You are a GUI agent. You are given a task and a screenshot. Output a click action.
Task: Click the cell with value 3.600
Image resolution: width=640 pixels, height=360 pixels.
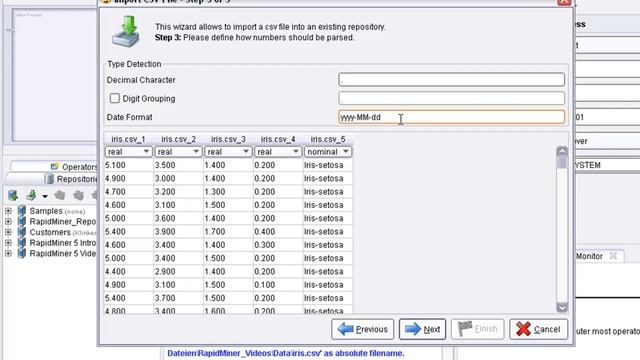[178, 218]
